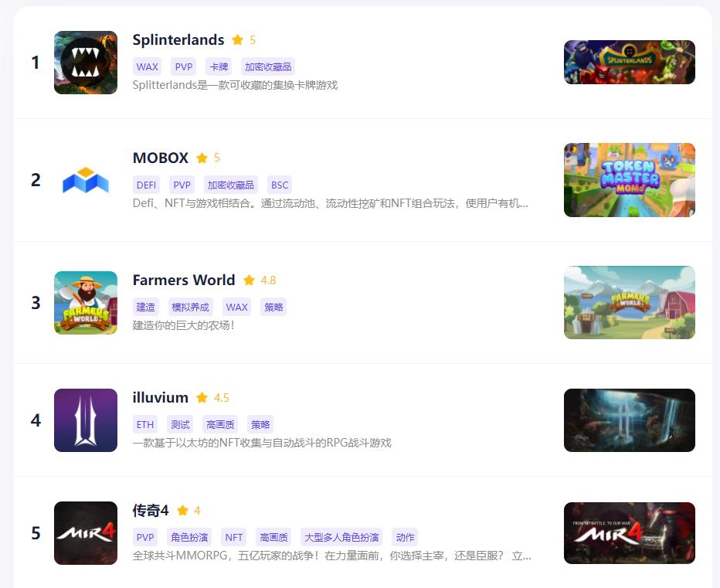Viewport: 720px width, 588px height.
Task: Click the star icon beside Farmers World
Action: [x=249, y=280]
